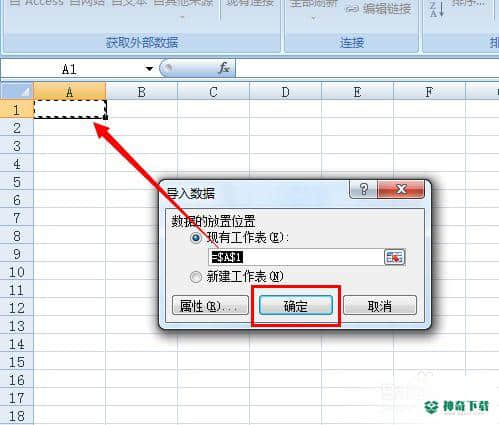Click the 编辑链接 edit links icon
The height and width of the screenshot is (425, 499).
pyautogui.click(x=352, y=9)
